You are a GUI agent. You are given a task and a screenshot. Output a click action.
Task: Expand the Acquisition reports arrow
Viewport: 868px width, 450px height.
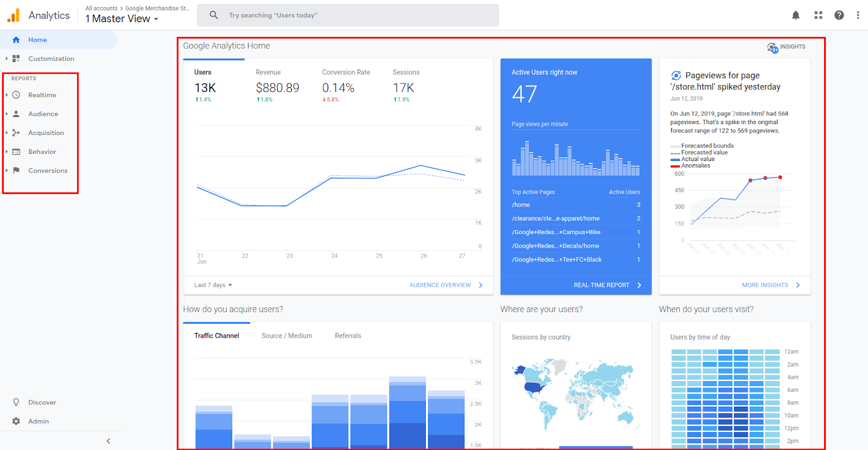point(7,133)
